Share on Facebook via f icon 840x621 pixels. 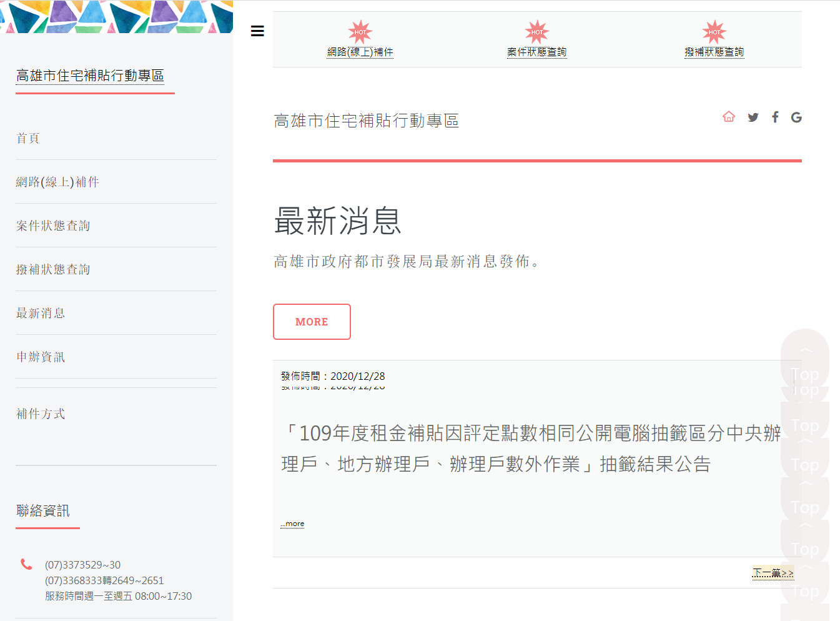(x=775, y=117)
